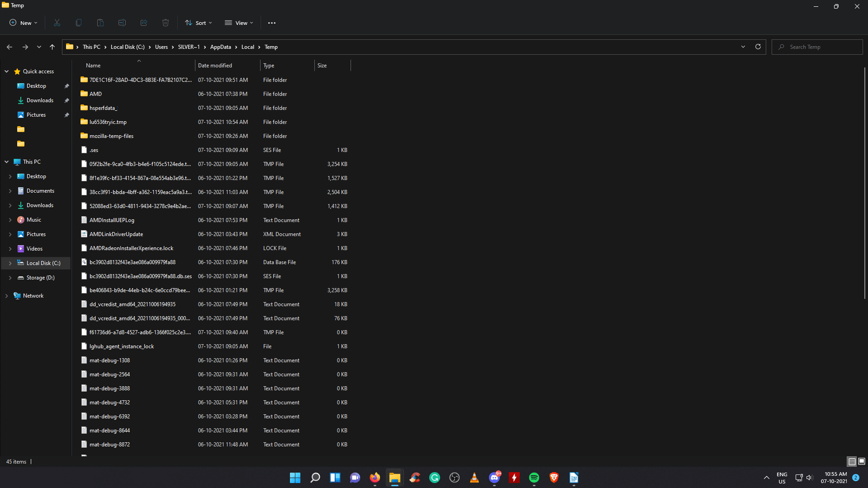Launch Firefox from the taskbar

click(375, 478)
